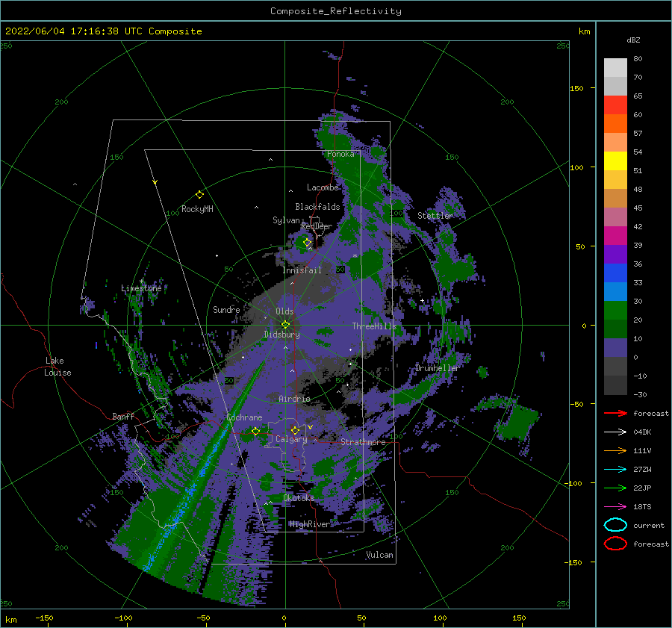Click the Sylvan label
Viewport: 672px width, 628px height.
(286, 220)
